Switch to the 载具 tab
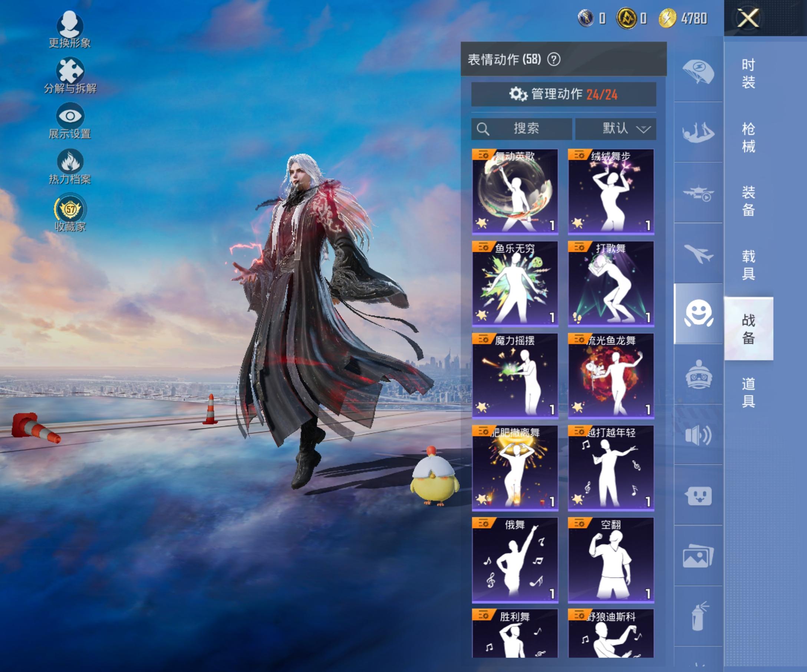Image resolution: width=807 pixels, height=672 pixels. tap(748, 265)
